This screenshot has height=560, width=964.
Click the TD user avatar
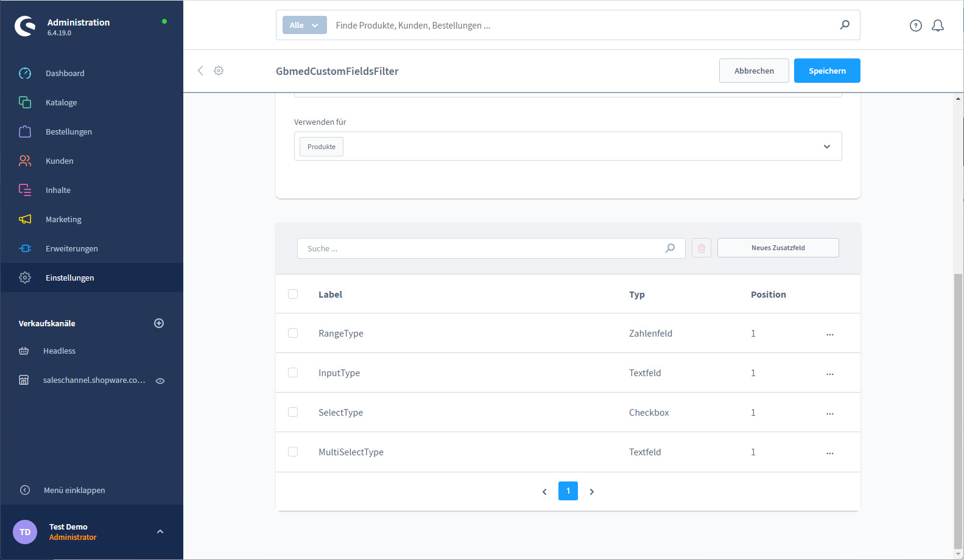pos(25,532)
